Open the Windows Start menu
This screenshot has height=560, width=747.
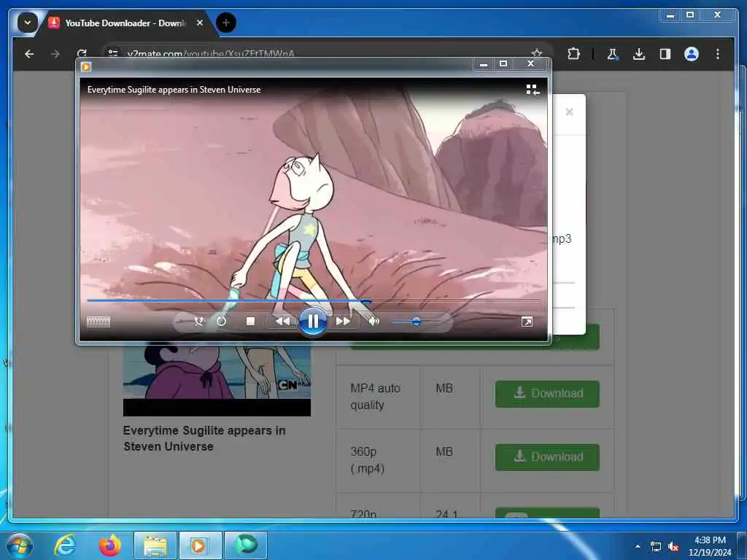coord(20,545)
